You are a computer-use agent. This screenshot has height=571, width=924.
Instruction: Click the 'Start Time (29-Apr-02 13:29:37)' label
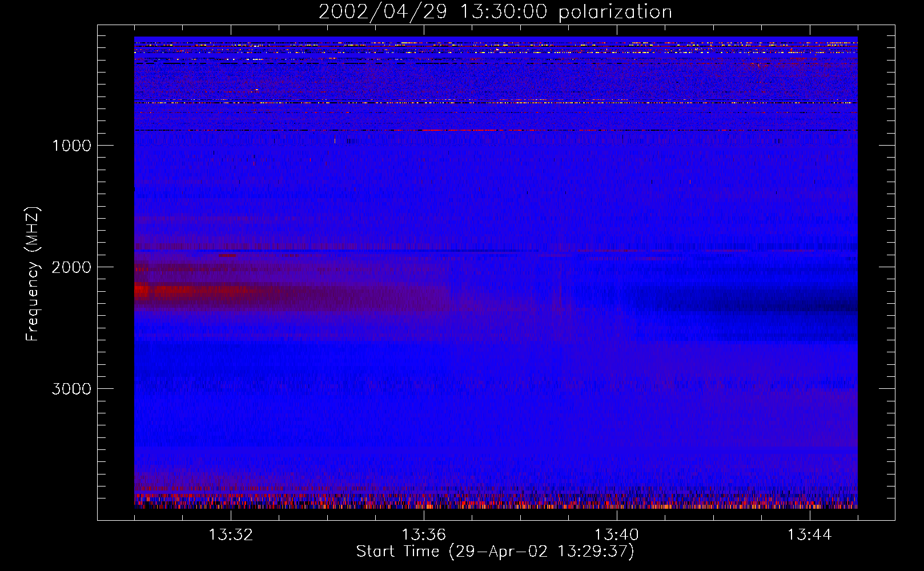point(495,552)
